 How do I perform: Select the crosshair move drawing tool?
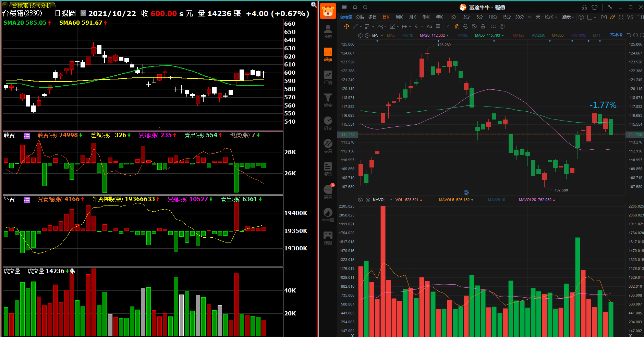coord(347,26)
